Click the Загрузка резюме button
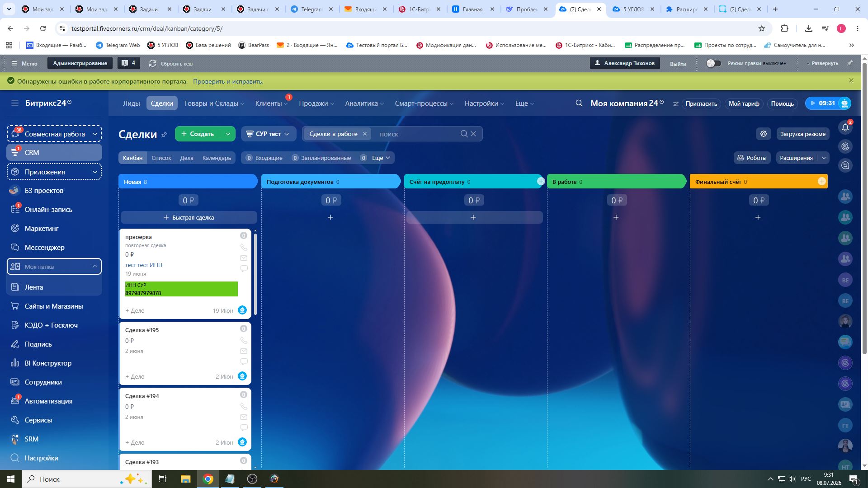The width and height of the screenshot is (868, 488). coord(803,134)
